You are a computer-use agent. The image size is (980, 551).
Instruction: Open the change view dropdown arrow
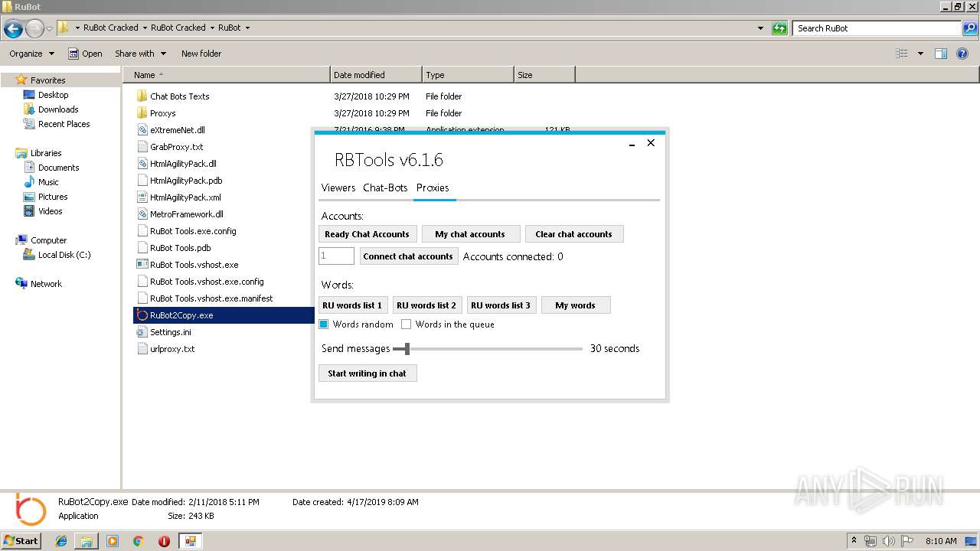tap(920, 54)
